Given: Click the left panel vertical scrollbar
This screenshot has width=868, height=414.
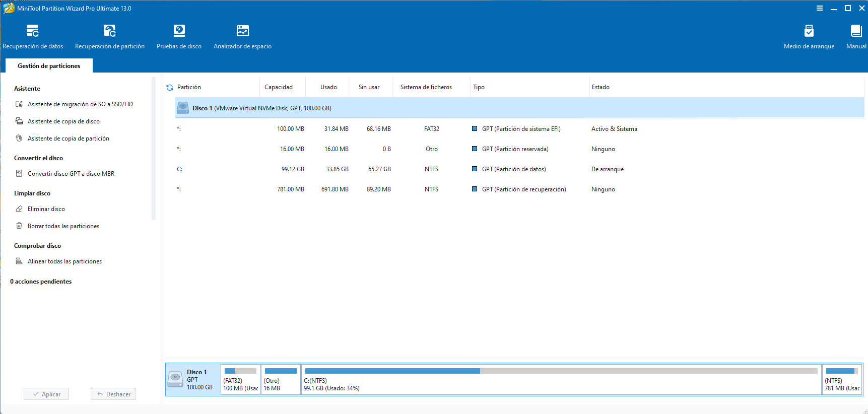Looking at the screenshot, I should coord(153,149).
